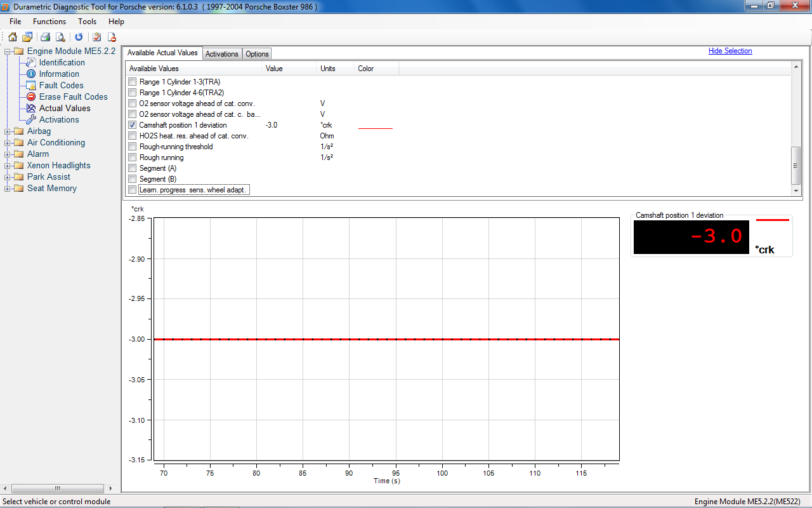This screenshot has height=508, width=812.
Task: Click the Airbag folder icon
Action: (x=19, y=131)
